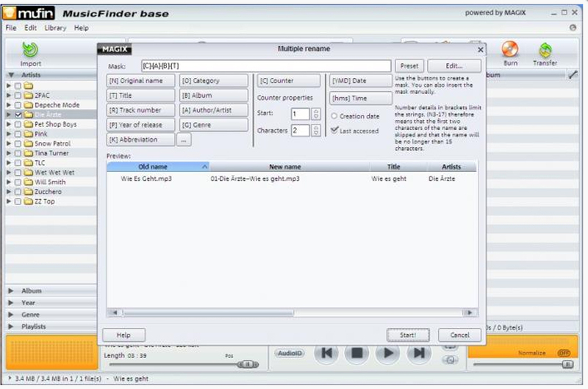Click the Die Ärzte folder icon
The image size is (588, 389).
[29, 115]
